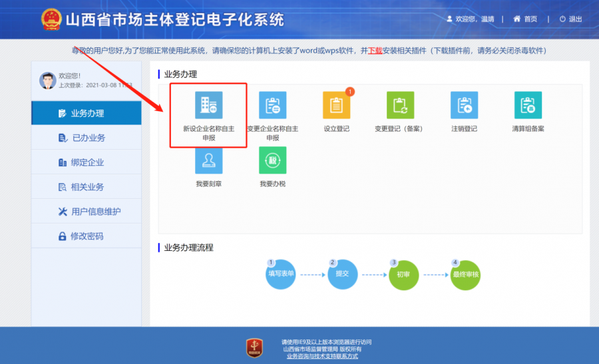Open 业务咨询与技术支持联系方式 footer link
This screenshot has width=599, height=364.
click(x=322, y=356)
